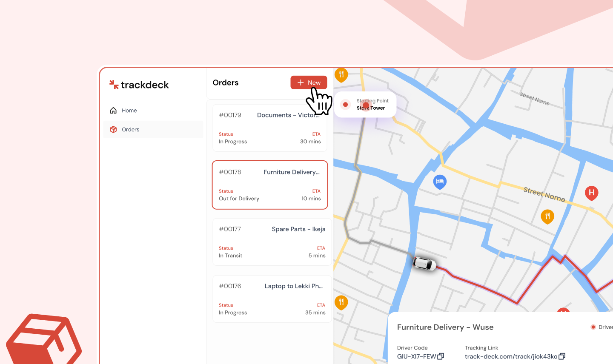Click the Home icon in the sidebar
The height and width of the screenshot is (364, 613).
click(113, 110)
